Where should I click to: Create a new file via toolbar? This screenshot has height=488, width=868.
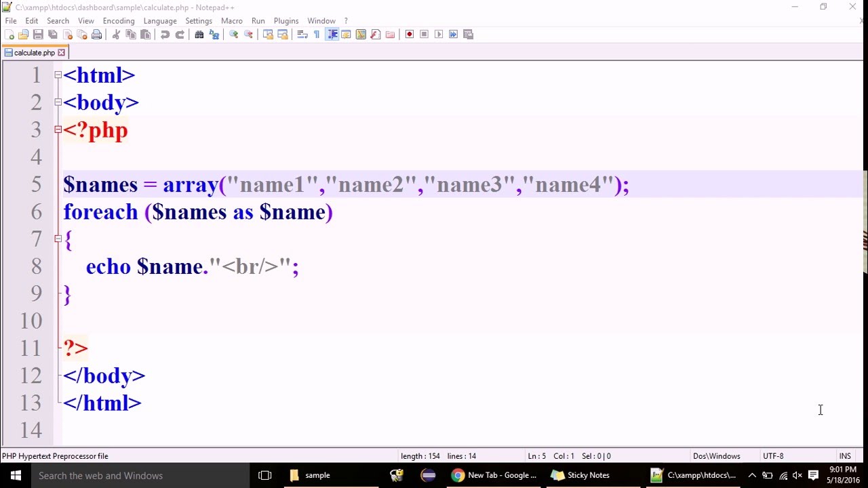coord(9,35)
